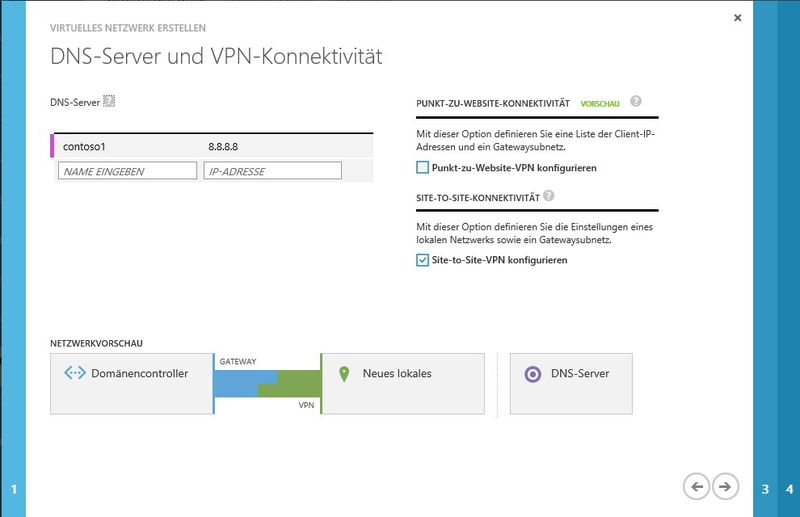
Task: Click the Domänencontroller network icon
Action: 75,373
